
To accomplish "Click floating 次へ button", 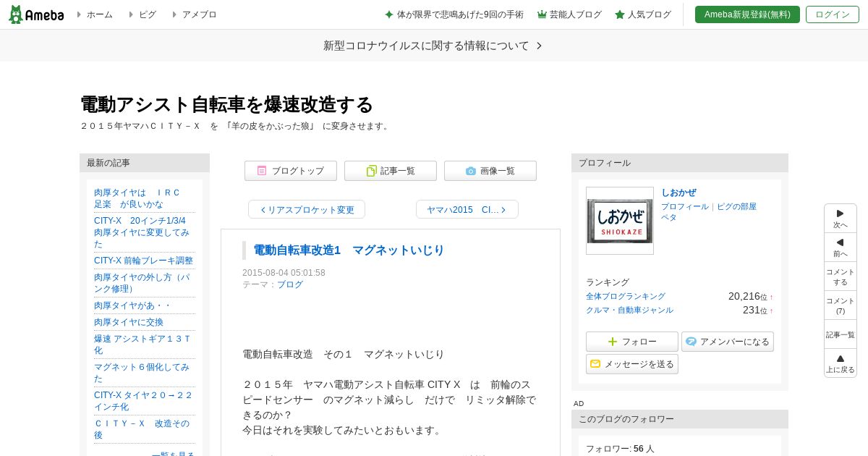I will point(841,219).
